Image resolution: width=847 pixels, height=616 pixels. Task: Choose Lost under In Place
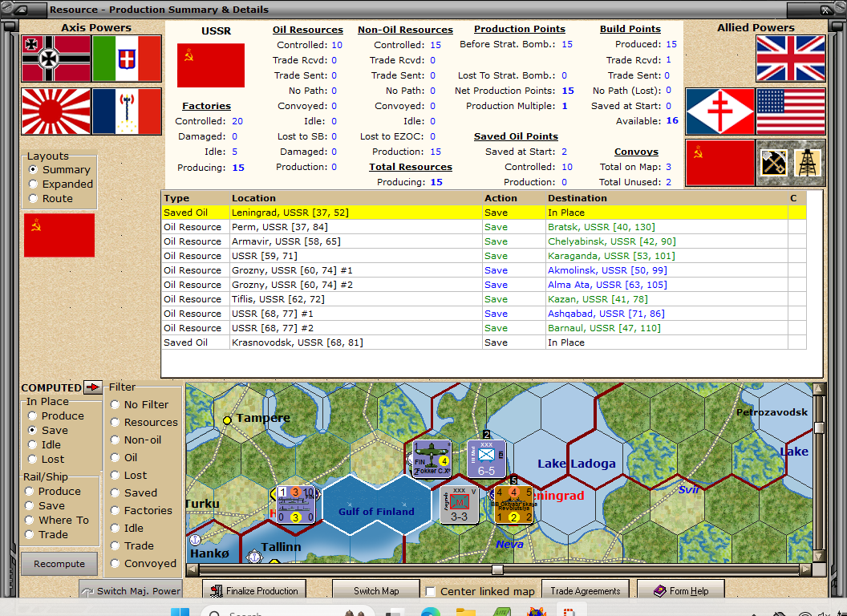pyautogui.click(x=33, y=460)
